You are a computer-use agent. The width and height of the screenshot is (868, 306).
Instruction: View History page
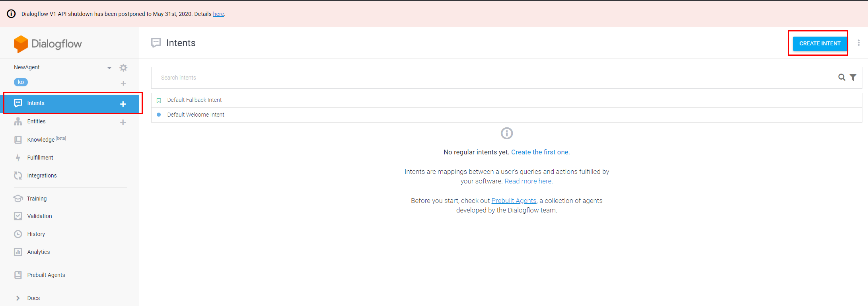coord(36,234)
